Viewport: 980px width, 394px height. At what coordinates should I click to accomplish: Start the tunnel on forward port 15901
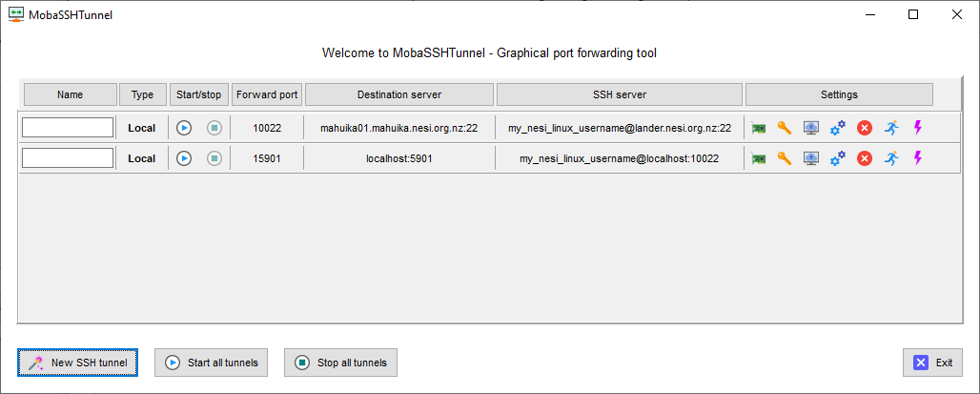click(x=184, y=158)
